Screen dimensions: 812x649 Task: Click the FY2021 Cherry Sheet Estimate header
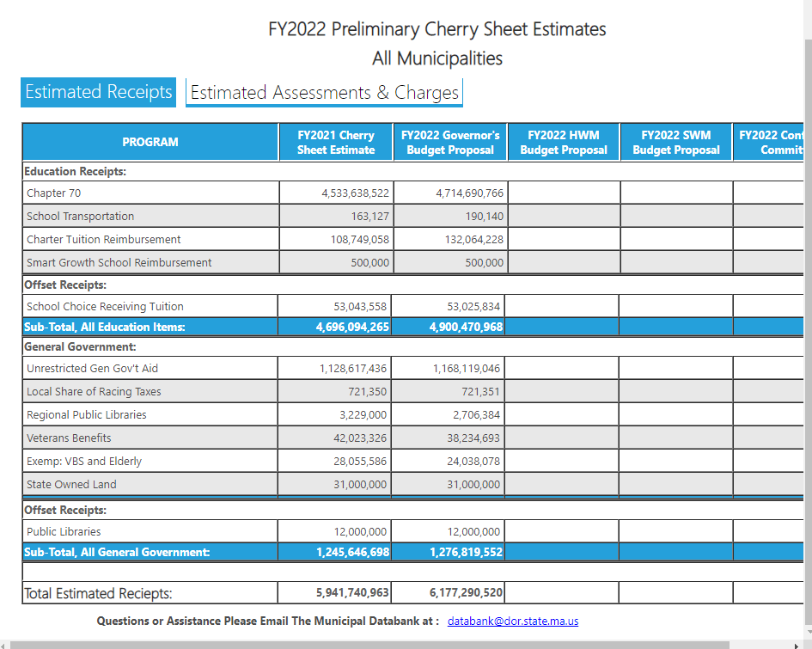point(336,142)
